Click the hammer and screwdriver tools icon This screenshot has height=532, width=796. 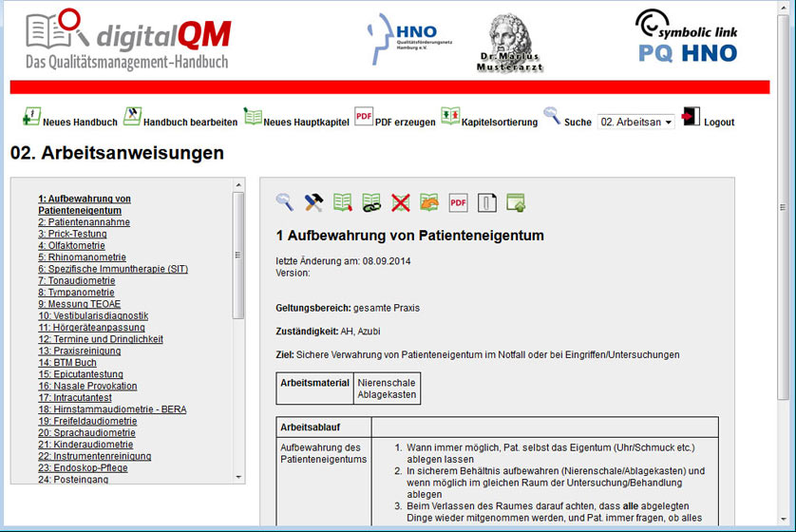[x=313, y=202]
